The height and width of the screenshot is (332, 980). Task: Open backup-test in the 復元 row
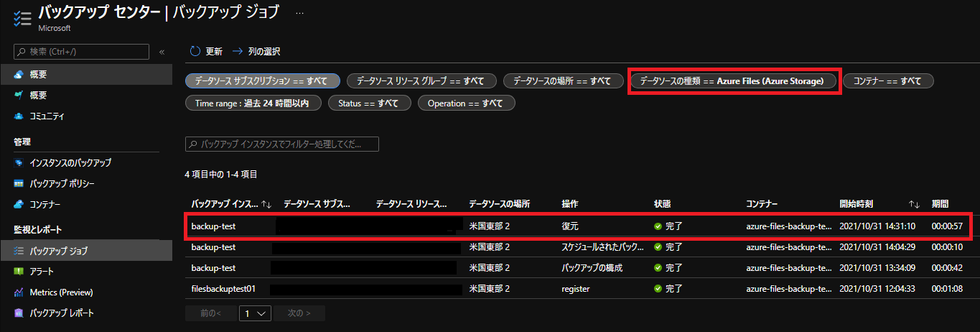[213, 226]
